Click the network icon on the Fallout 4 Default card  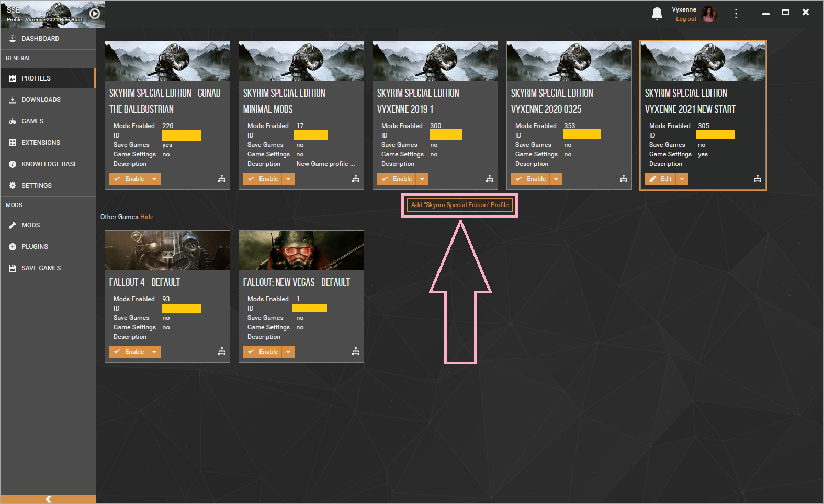coord(222,352)
